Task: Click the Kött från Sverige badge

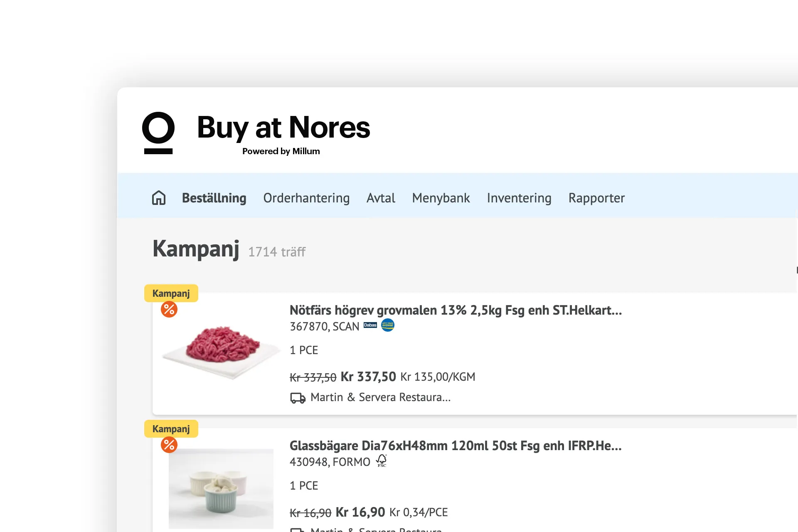Action: (x=388, y=326)
